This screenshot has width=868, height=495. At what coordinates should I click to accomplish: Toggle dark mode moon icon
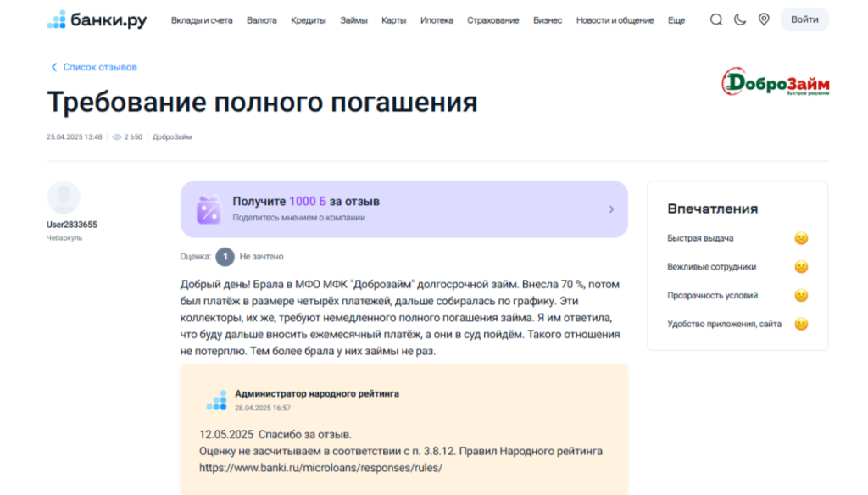pos(739,20)
